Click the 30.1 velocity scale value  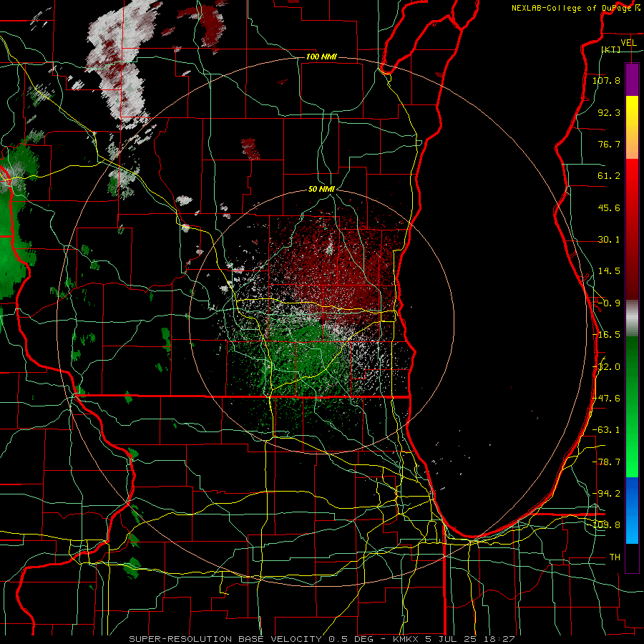click(x=609, y=240)
